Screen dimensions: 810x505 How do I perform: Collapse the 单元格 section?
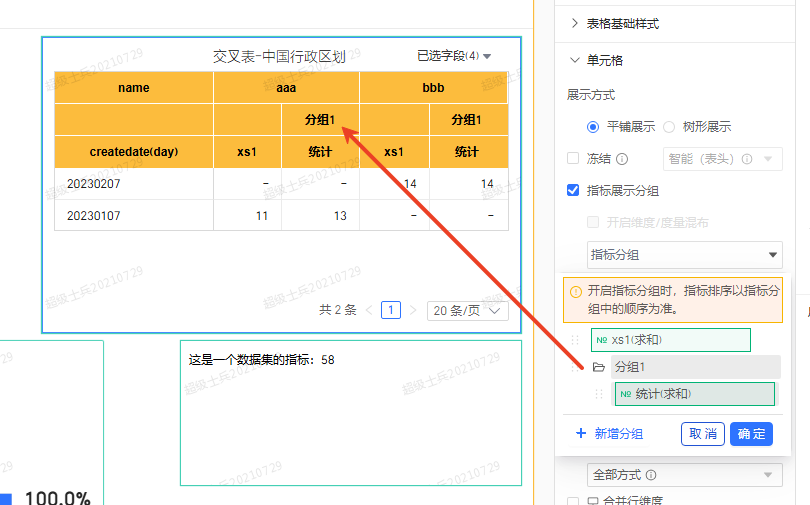tap(575, 60)
